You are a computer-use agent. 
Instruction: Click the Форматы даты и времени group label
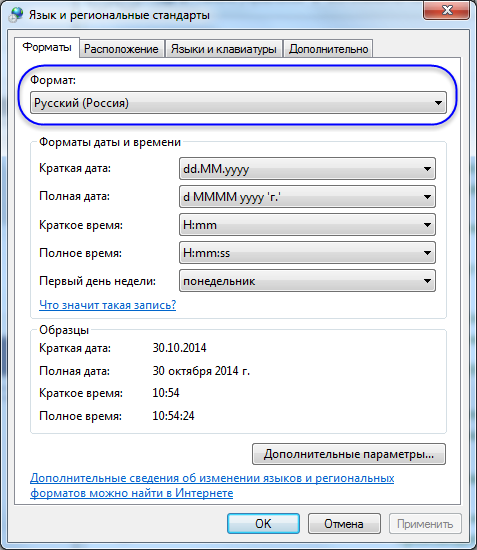click(x=110, y=142)
